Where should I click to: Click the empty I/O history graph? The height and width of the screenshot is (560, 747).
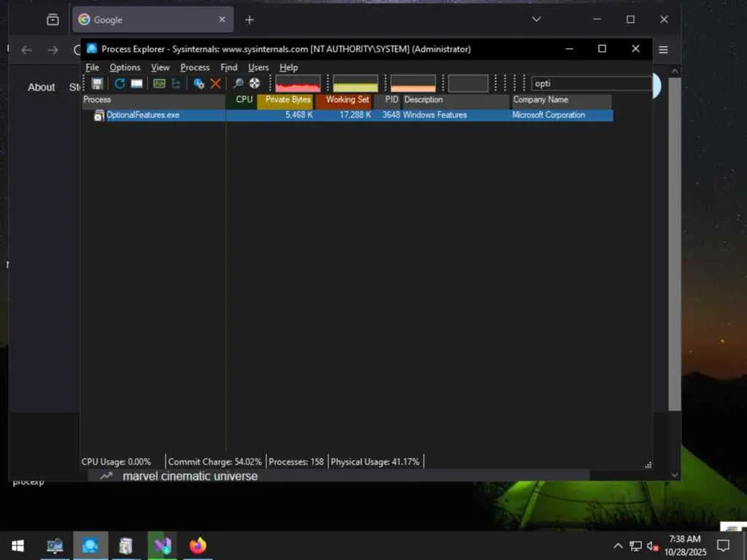468,84
